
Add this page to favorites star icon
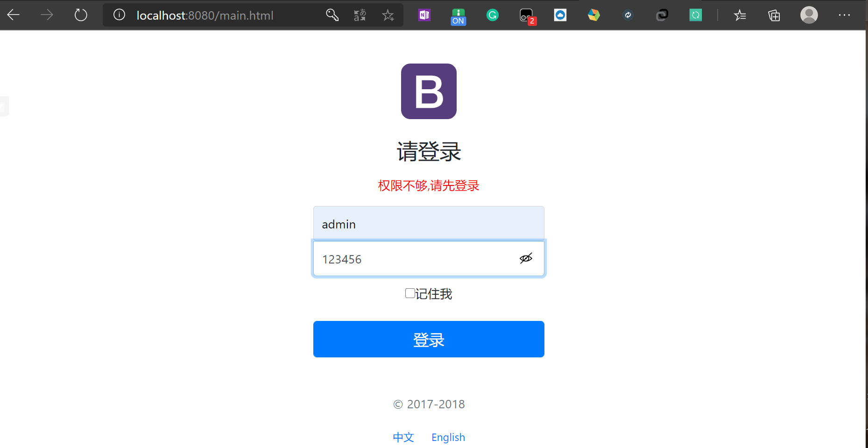(x=388, y=15)
